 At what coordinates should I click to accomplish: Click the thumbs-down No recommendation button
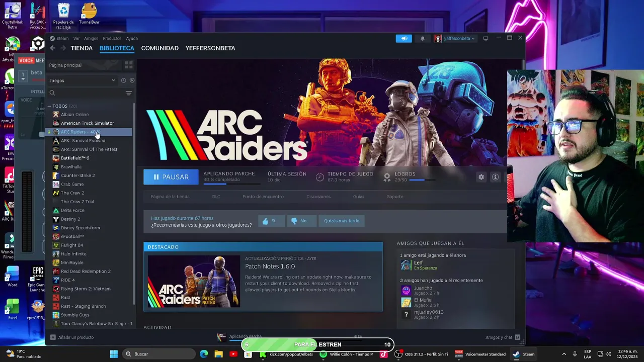click(x=301, y=221)
